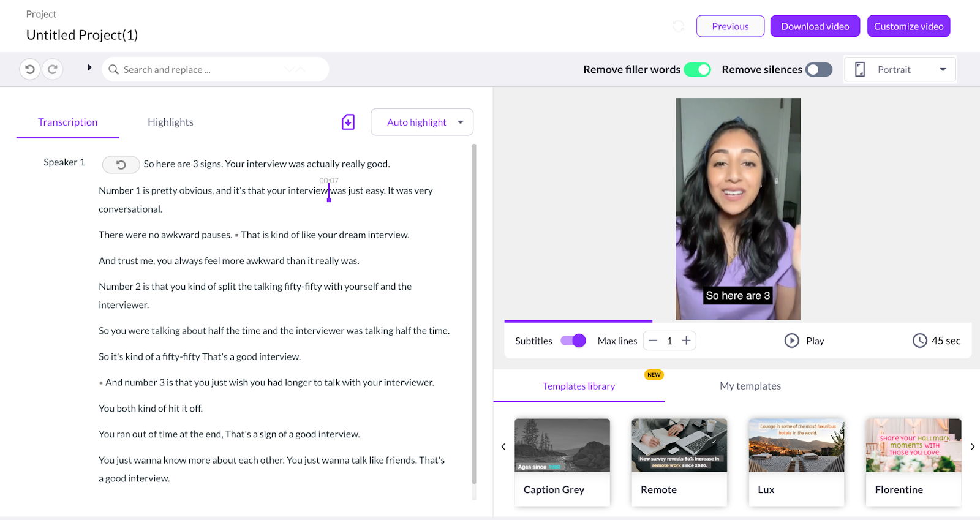Increase max lines with plus button
Screen dimensions: 980x520
[687, 341]
